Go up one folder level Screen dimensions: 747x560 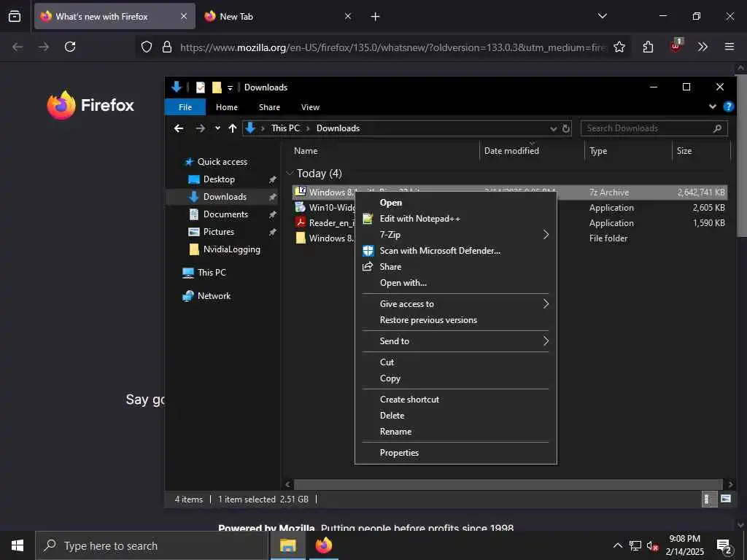[x=233, y=128]
